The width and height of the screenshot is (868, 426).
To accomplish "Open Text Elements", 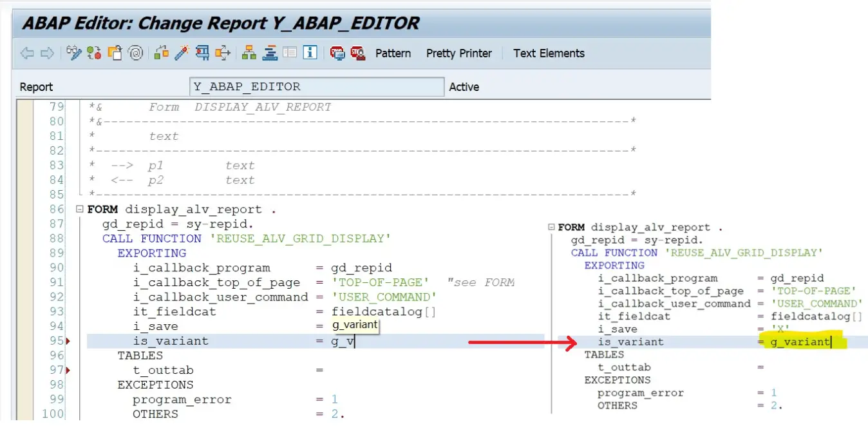I will 549,53.
